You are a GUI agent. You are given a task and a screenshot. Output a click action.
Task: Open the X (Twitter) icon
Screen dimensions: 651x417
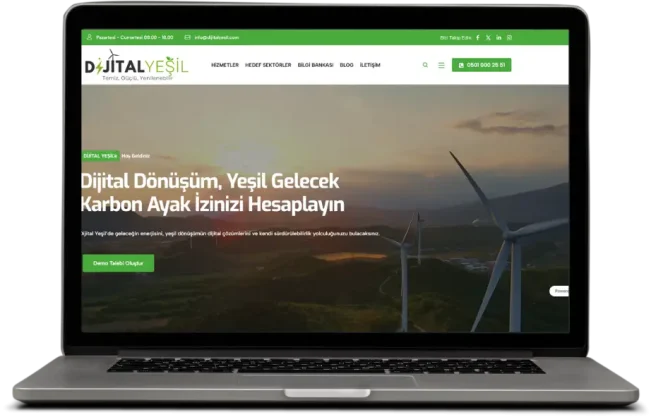pyautogui.click(x=488, y=37)
